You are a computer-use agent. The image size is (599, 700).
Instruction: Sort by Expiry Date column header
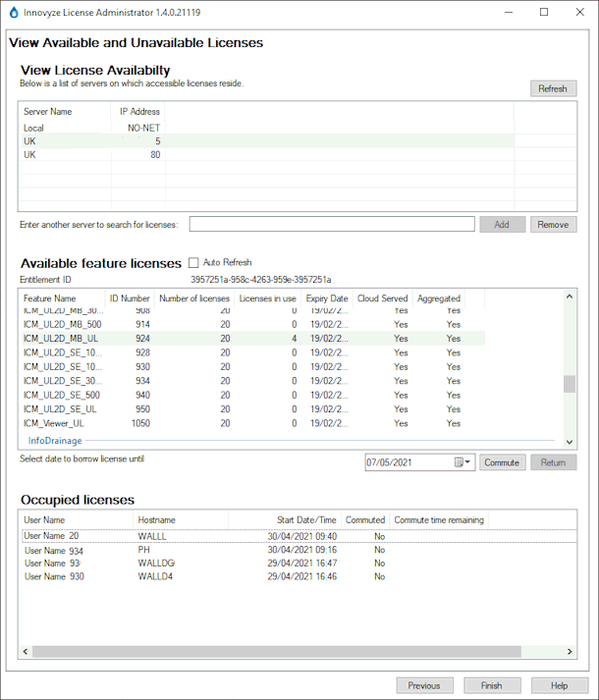coord(327,298)
